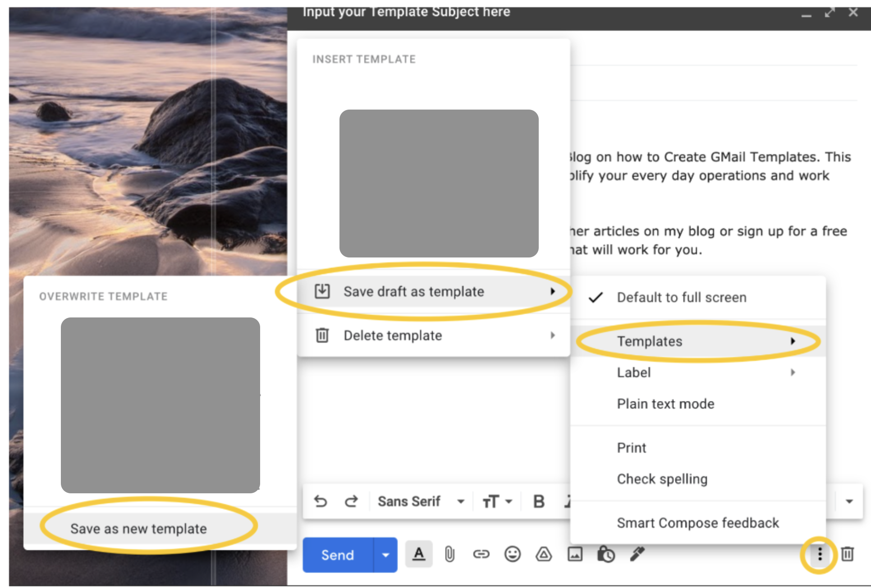This screenshot has width=871, height=588.
Task: Choose 'Save as new template'
Action: coord(139,528)
